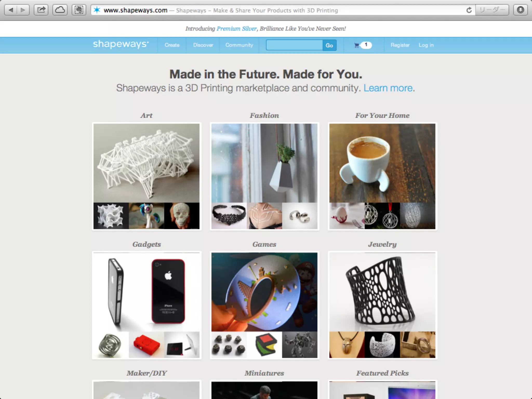Image resolution: width=532 pixels, height=399 pixels.
Task: Click the Go search button
Action: pos(329,45)
